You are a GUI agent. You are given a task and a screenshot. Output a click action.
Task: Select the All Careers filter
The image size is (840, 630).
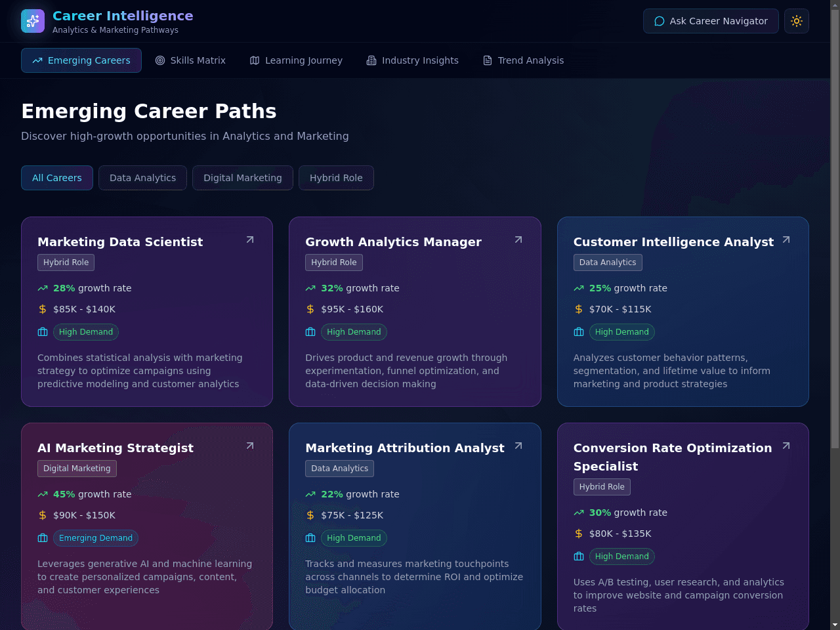(57, 178)
